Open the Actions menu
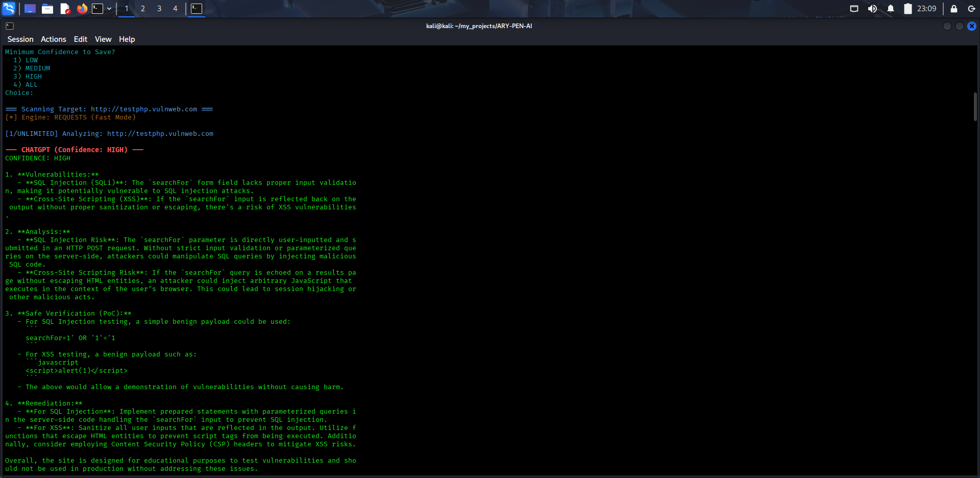Screen dimensions: 980x478 click(x=53, y=39)
